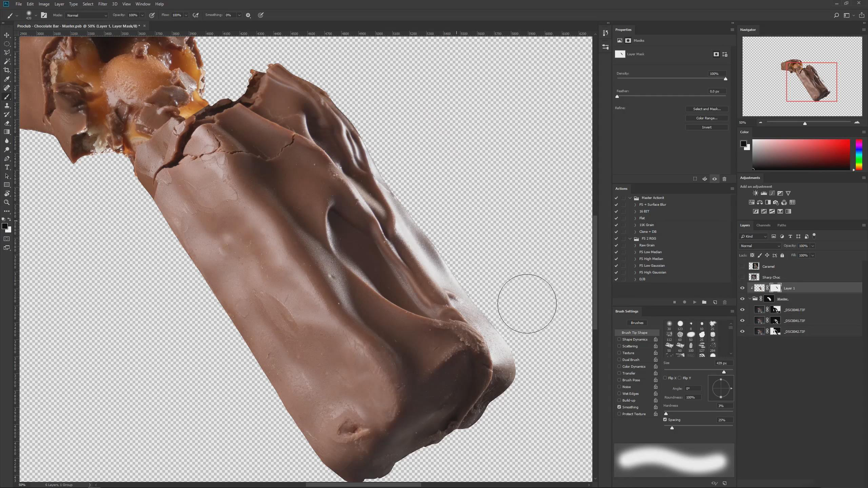Screen dimensions: 868x488
Task: Click the hue spectrum slider bar
Action: [x=859, y=154]
